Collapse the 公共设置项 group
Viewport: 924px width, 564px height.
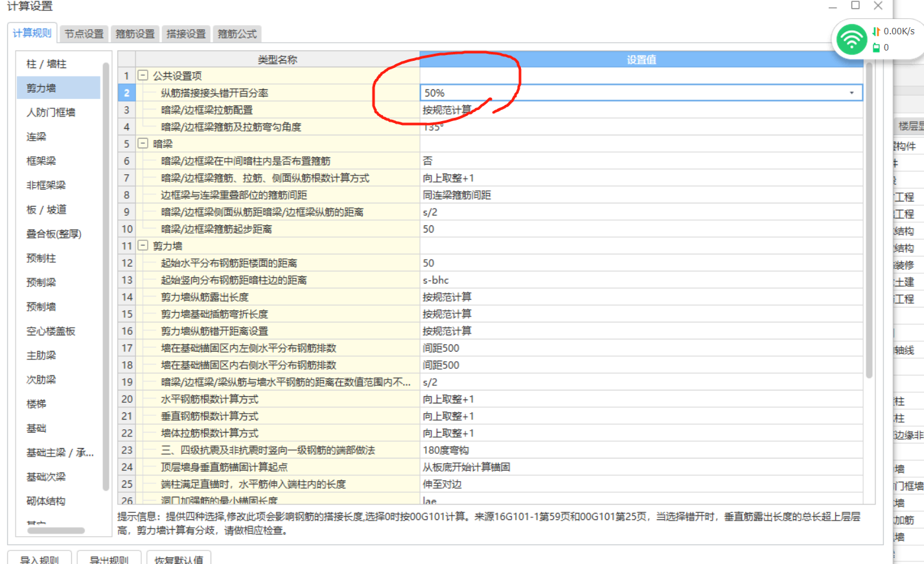[x=143, y=76]
